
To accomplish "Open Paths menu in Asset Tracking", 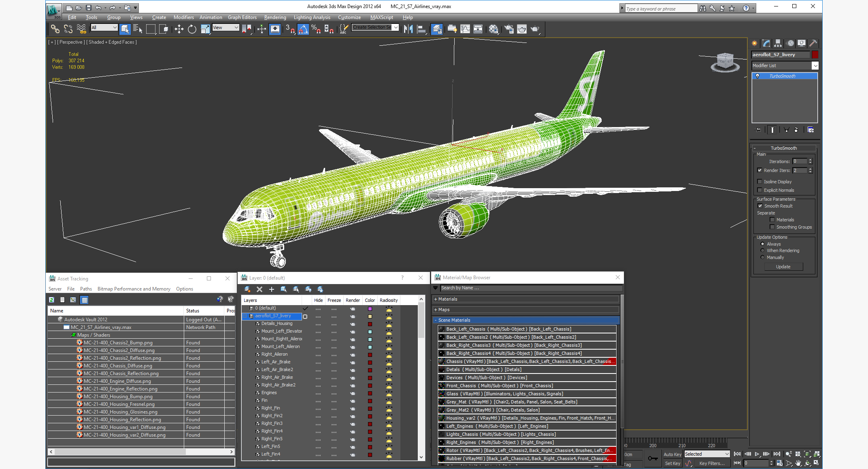I will [86, 289].
